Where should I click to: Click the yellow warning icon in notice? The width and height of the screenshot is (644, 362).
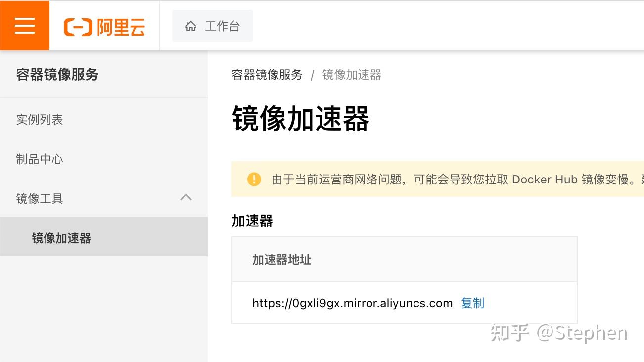[x=254, y=179]
